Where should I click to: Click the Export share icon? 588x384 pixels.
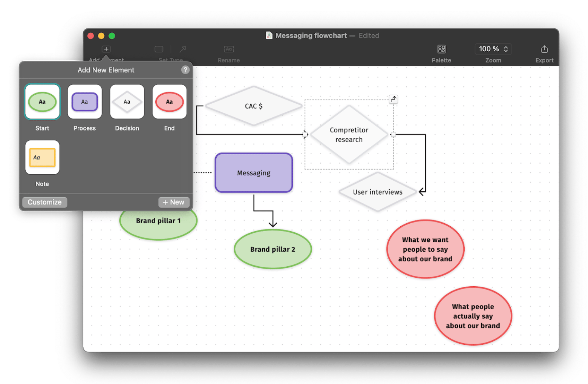(544, 49)
